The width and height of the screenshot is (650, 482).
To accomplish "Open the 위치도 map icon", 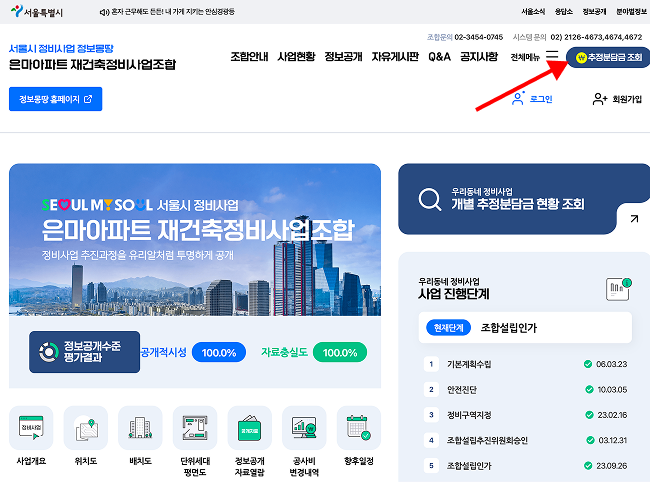I will click(x=86, y=428).
